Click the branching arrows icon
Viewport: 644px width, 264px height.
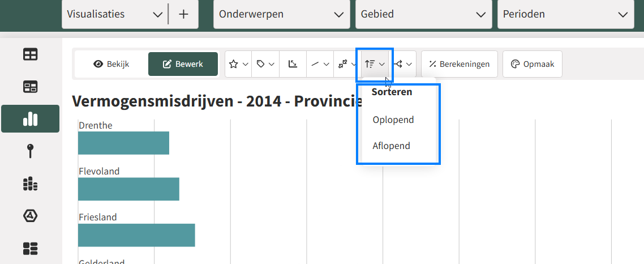[398, 64]
